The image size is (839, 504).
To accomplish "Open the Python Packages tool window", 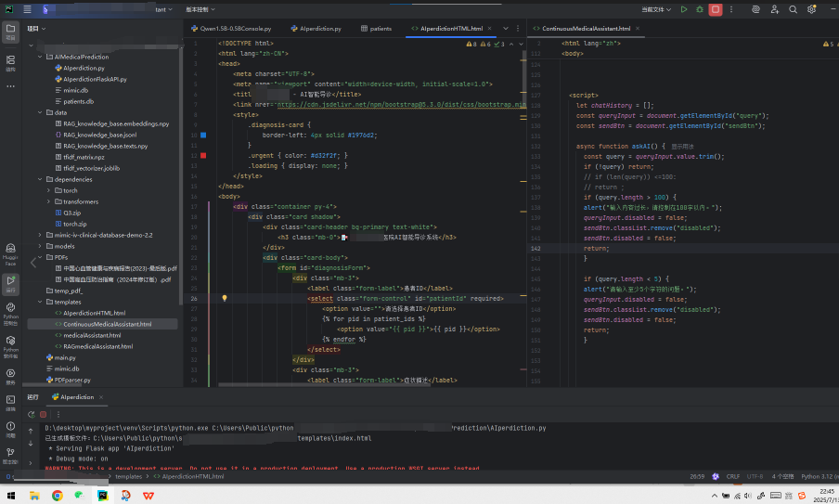I will 11,347.
